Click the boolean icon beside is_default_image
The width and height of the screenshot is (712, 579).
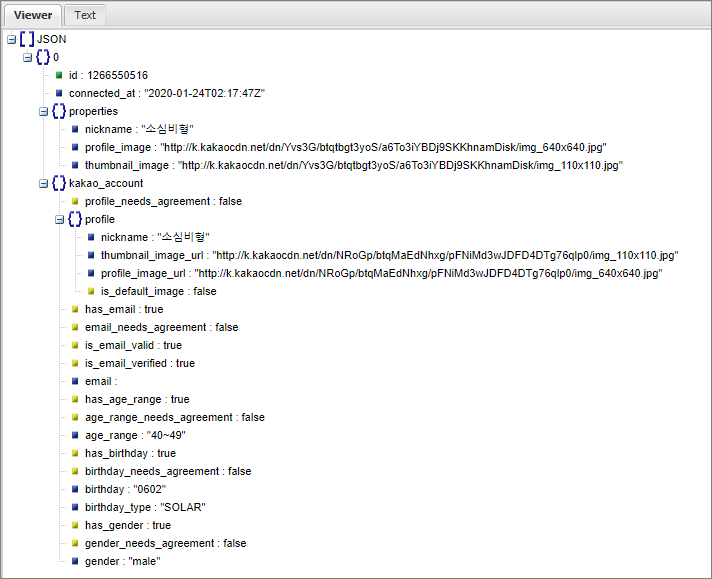point(91,291)
